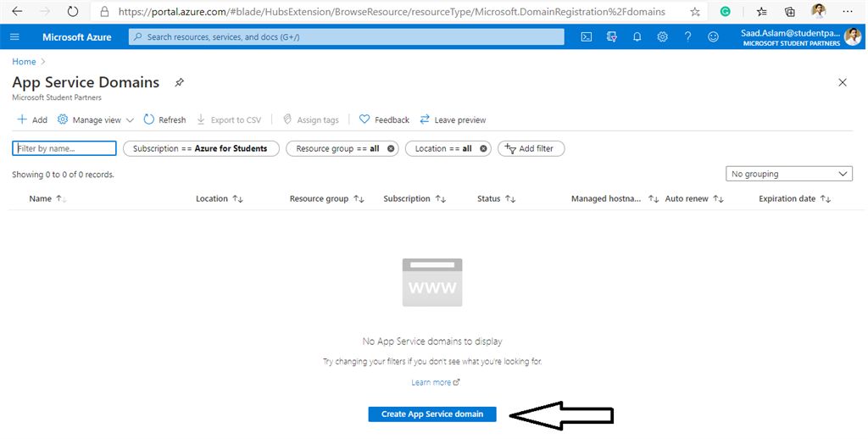Remove the Location filter
The width and height of the screenshot is (868, 439).
click(x=483, y=148)
